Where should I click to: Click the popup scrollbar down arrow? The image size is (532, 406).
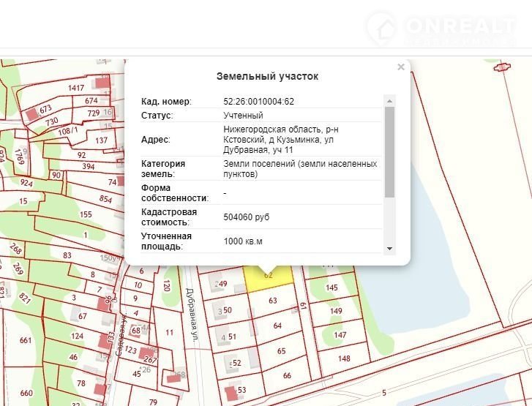coord(389,249)
